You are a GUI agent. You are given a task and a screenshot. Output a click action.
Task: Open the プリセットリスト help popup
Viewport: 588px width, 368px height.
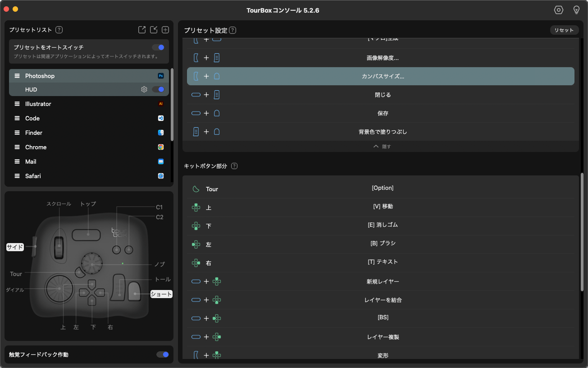[x=59, y=29]
